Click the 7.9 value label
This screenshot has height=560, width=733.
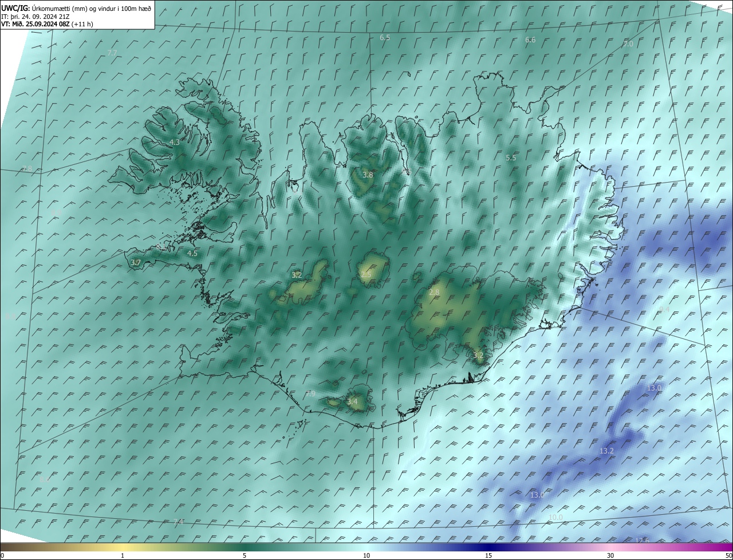(310, 393)
